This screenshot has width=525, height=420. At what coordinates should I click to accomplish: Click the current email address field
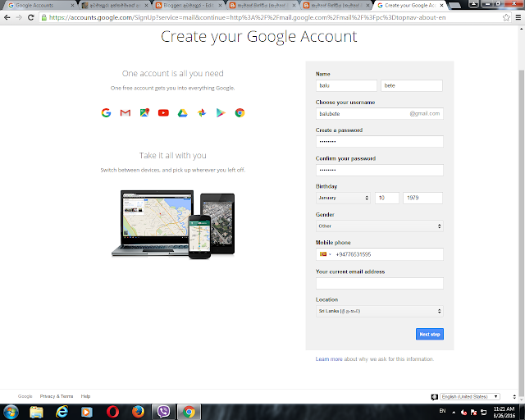tap(379, 283)
